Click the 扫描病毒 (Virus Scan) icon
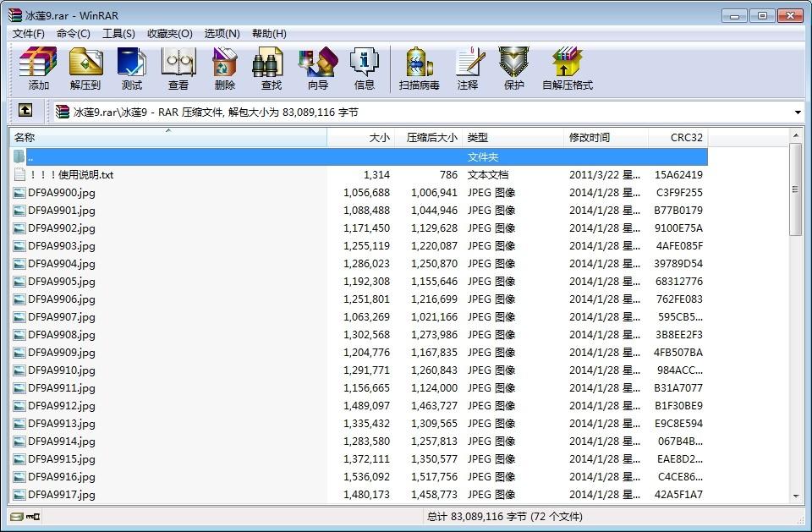Screen dimensions: 812x532 pyautogui.click(x=419, y=68)
